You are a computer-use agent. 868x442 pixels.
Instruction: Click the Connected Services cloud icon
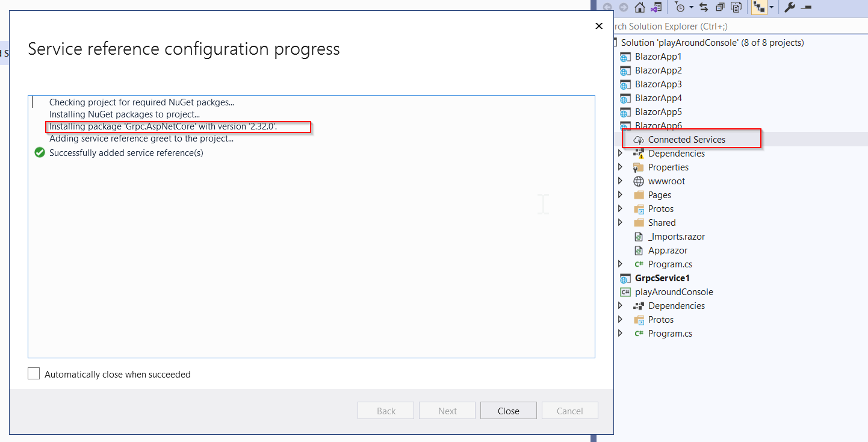coord(638,139)
